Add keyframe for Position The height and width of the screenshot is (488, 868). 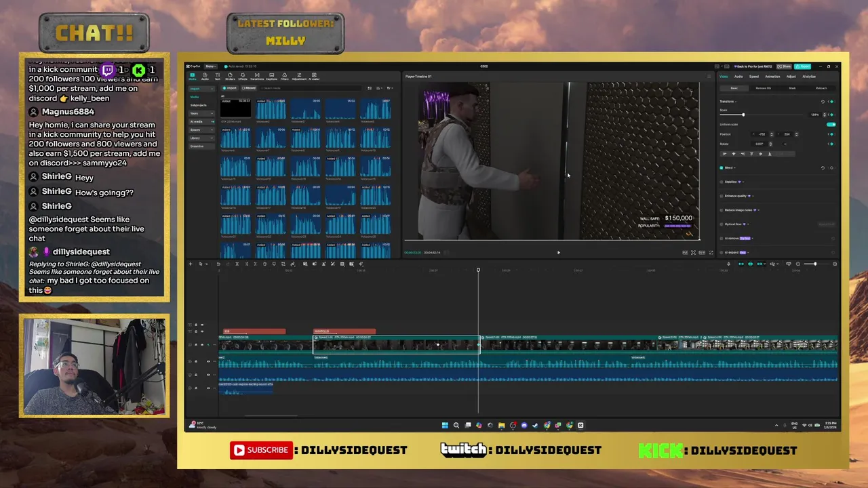(831, 134)
